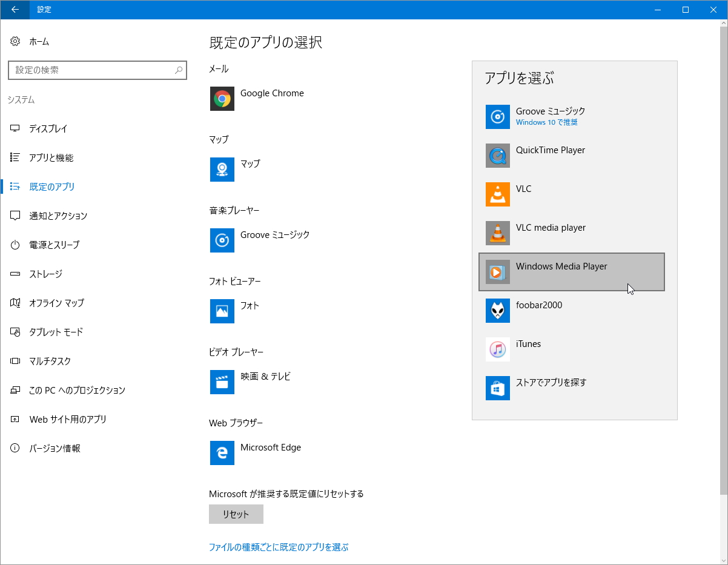
Task: Open ディスプレイ settings page
Action: (48, 128)
